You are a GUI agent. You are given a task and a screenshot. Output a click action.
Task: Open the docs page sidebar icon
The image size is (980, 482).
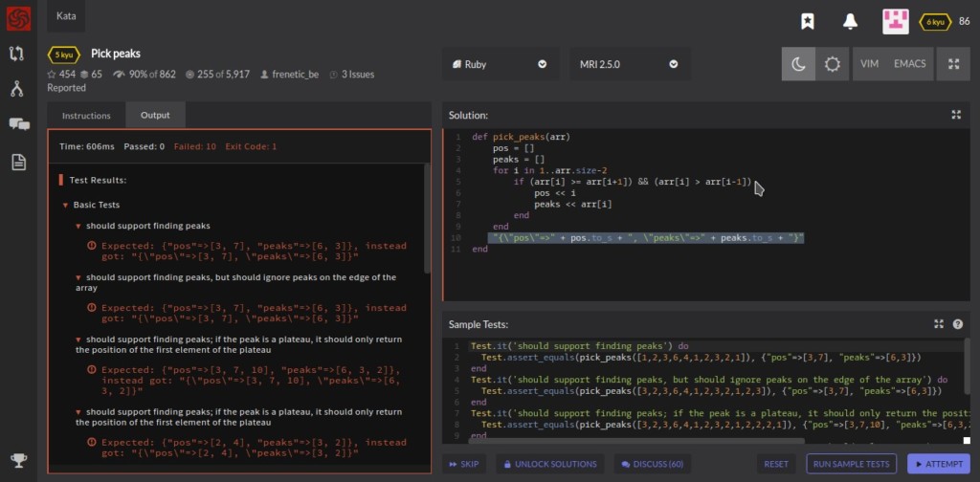[x=19, y=163]
